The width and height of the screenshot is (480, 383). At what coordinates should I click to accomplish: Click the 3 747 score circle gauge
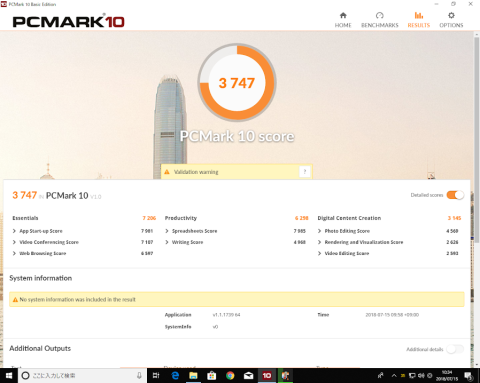point(237,82)
